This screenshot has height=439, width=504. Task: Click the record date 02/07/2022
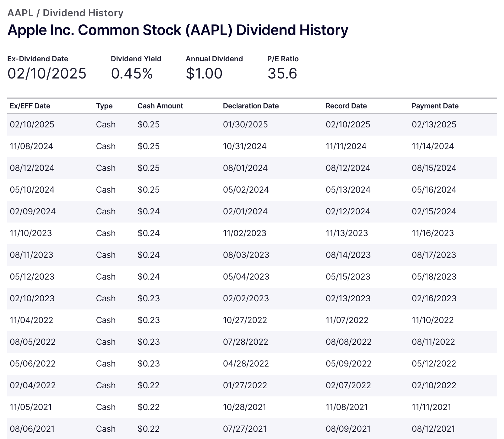tap(348, 386)
